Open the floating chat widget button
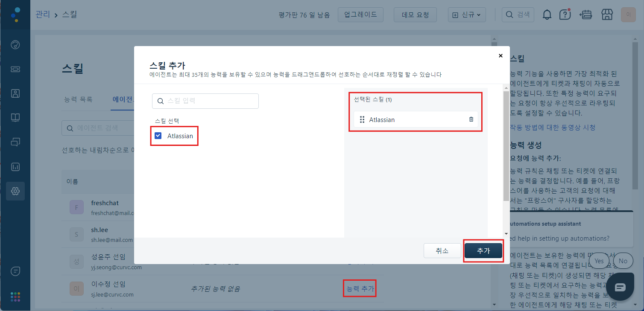This screenshot has width=644, height=311. [620, 287]
